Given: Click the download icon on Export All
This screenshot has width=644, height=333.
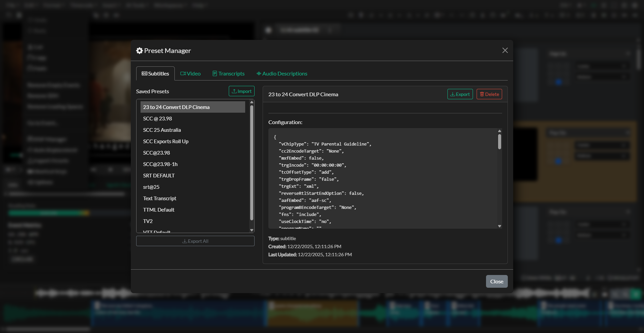Looking at the screenshot, I should click(184, 241).
